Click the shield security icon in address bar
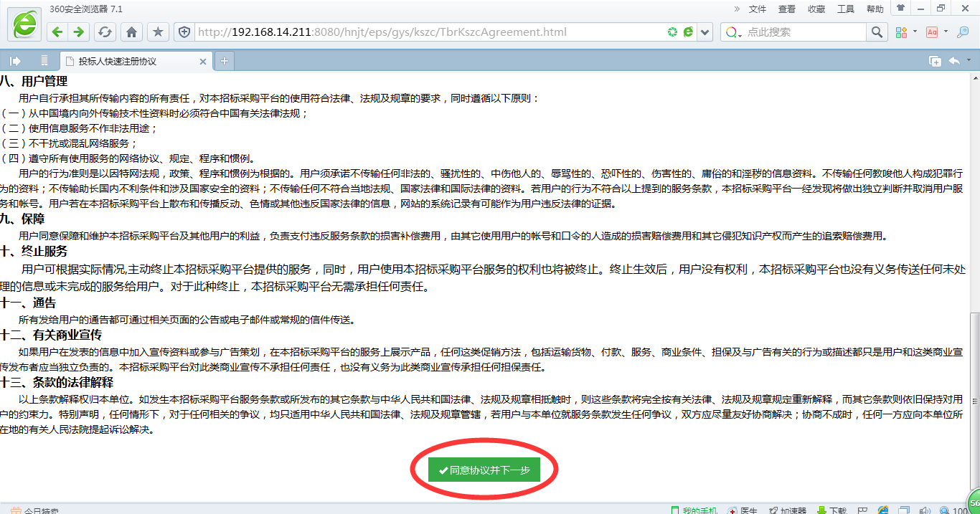The height and width of the screenshot is (514, 980). click(184, 32)
